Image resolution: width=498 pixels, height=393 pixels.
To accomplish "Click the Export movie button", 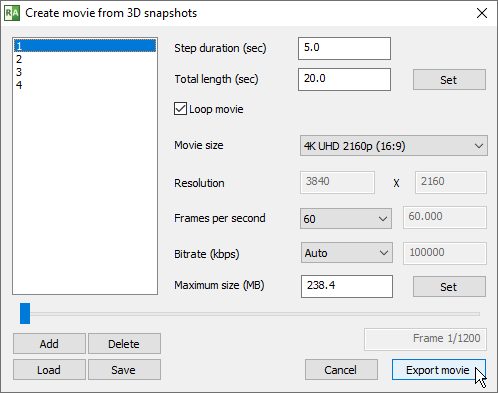I will [439, 370].
